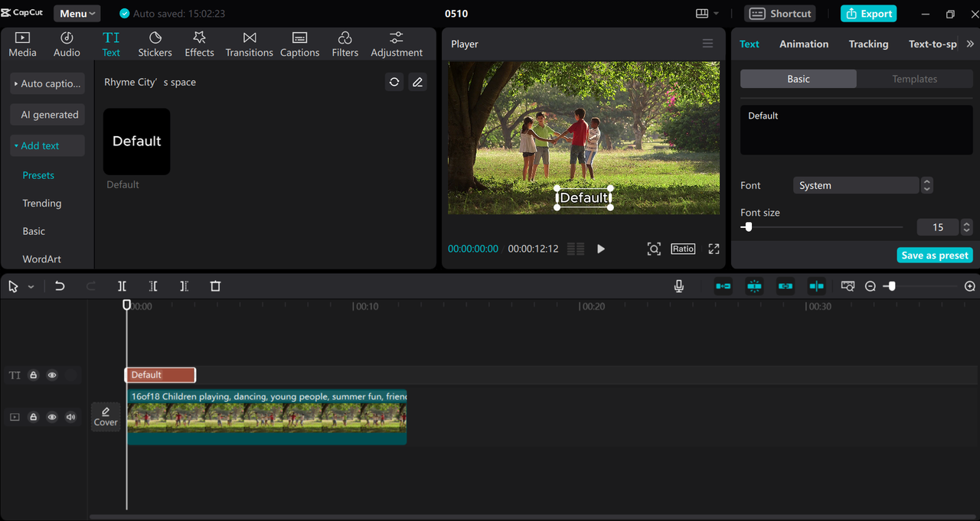The width and height of the screenshot is (980, 521).
Task: Switch to the Templates tab
Action: tap(914, 79)
